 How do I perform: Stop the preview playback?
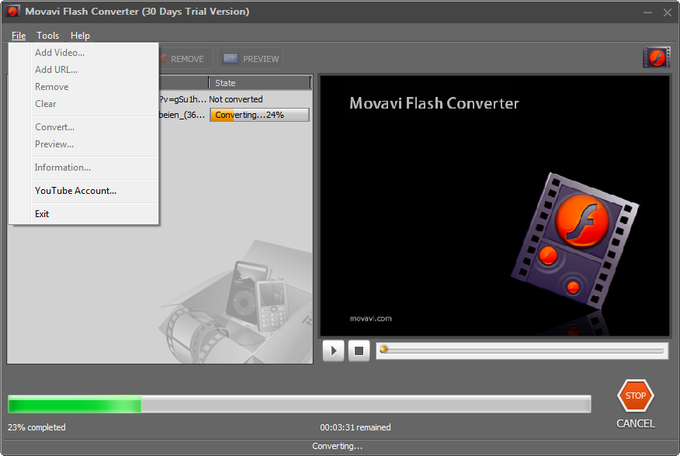(x=359, y=351)
